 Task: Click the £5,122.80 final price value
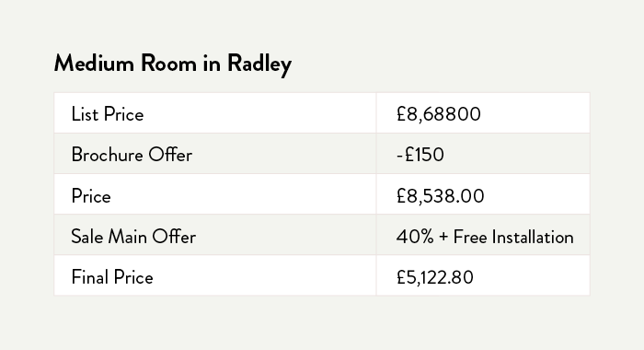pos(435,277)
